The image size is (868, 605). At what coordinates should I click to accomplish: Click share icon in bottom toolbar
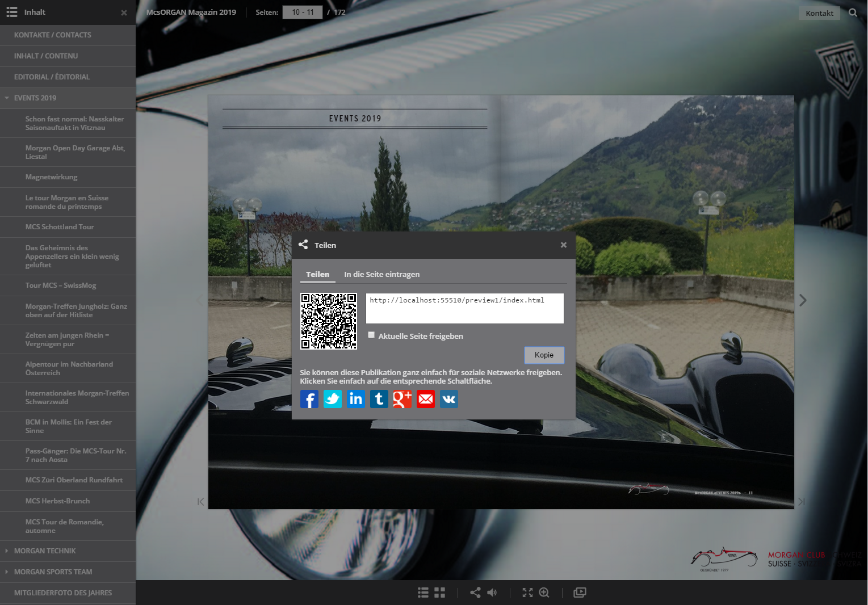475,593
